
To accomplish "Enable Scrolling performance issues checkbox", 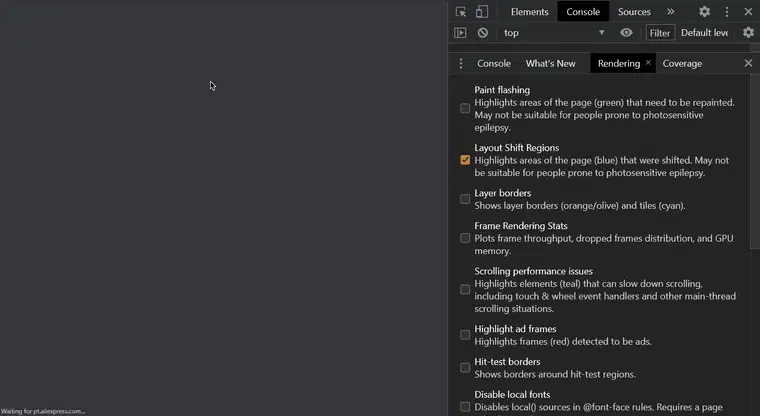I will click(465, 289).
